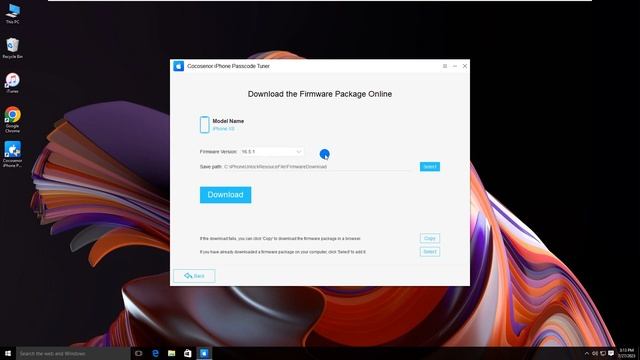This screenshot has width=640, height=360.
Task: Open the title bar menu icon
Action: [x=444, y=66]
